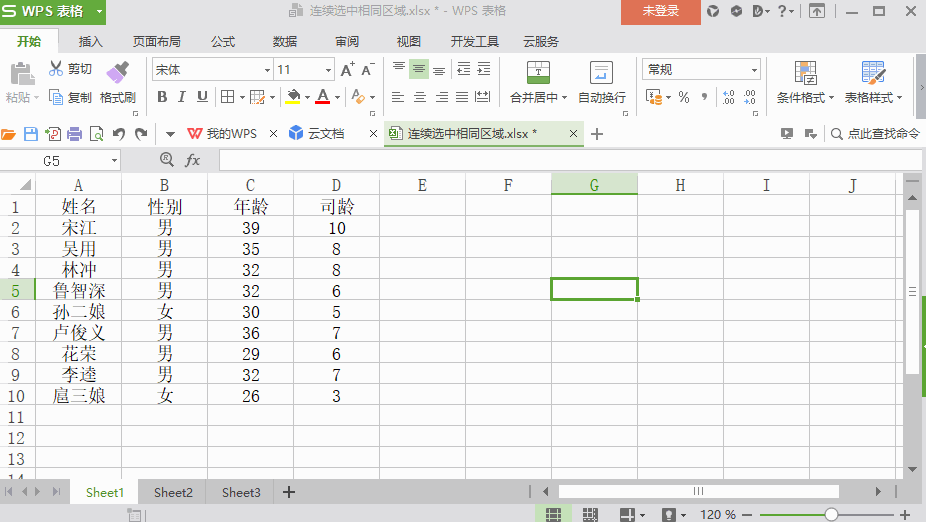This screenshot has width=926, height=522.
Task: Toggle vertical middle alignment
Action: click(419, 69)
